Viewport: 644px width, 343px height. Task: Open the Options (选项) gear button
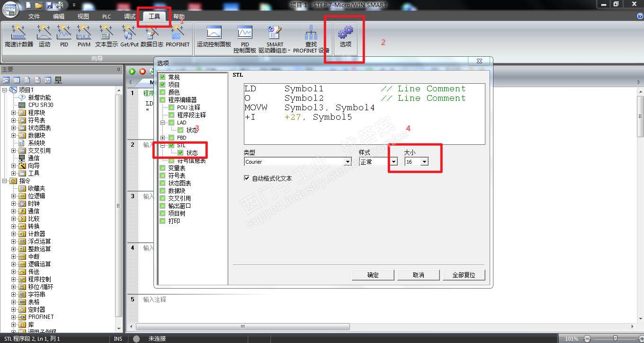tap(346, 36)
